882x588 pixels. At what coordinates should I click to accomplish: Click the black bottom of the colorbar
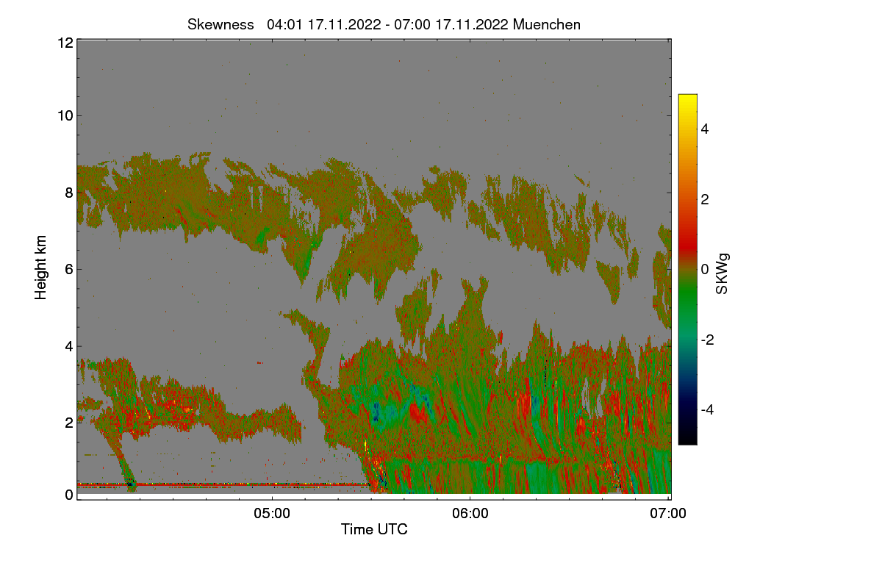point(687,439)
